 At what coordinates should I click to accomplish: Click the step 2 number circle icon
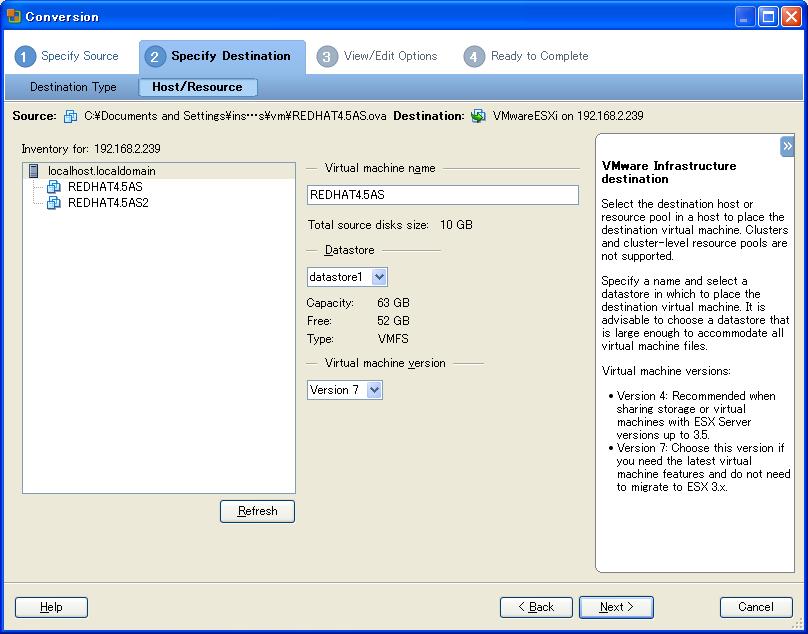pyautogui.click(x=155, y=56)
